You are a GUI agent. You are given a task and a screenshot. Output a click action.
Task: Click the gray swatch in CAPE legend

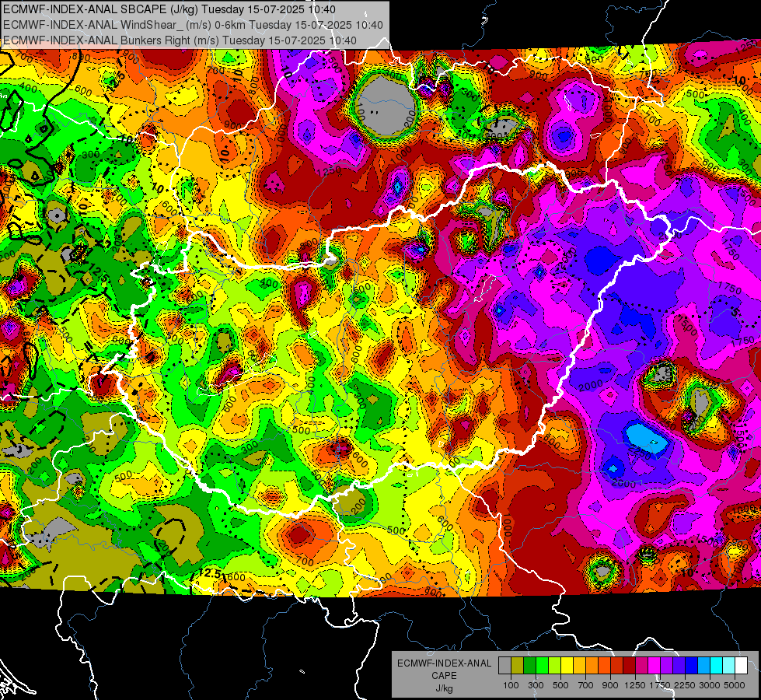tap(504, 666)
